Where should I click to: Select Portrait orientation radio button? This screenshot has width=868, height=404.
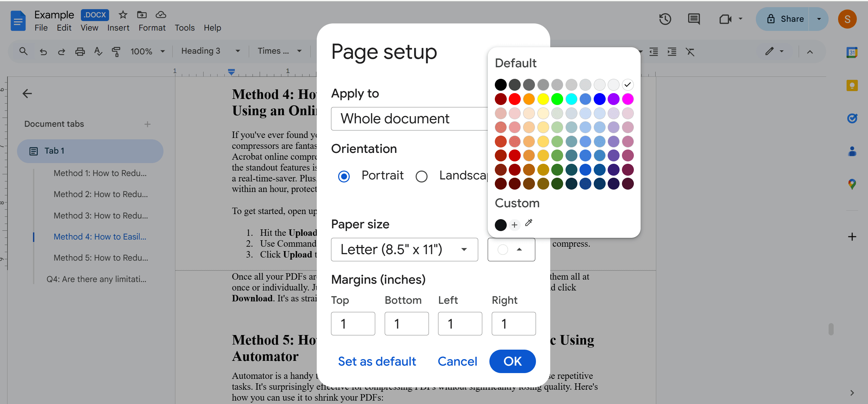pyautogui.click(x=344, y=175)
